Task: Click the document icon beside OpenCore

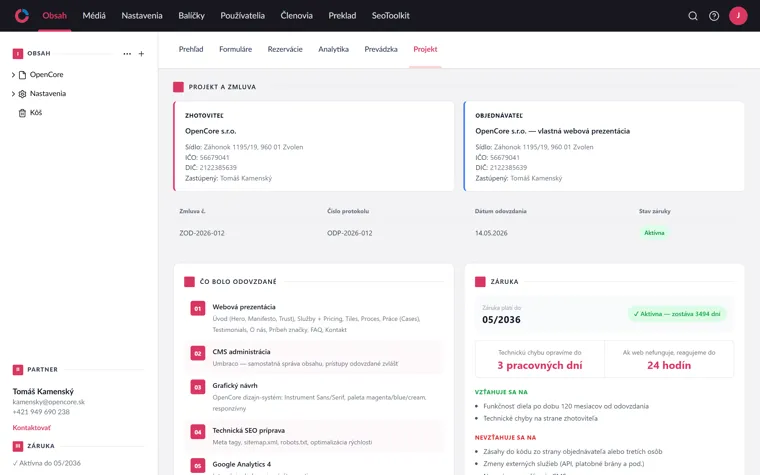Action: (x=22, y=75)
